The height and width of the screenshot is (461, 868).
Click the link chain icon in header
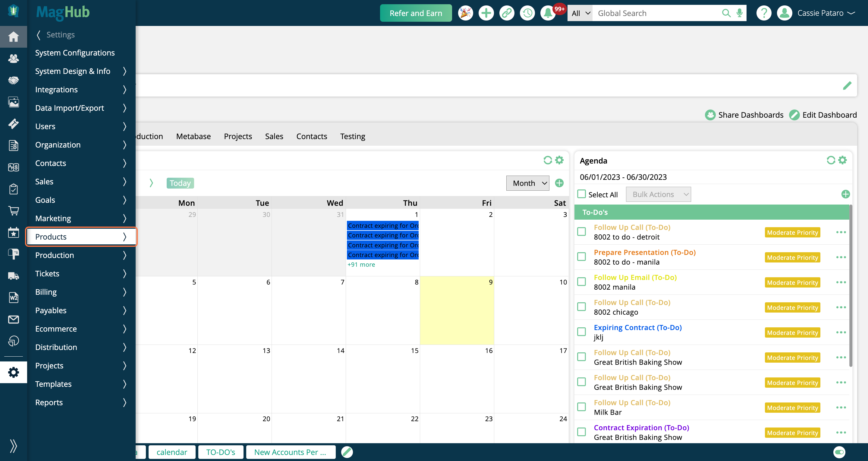click(x=506, y=13)
